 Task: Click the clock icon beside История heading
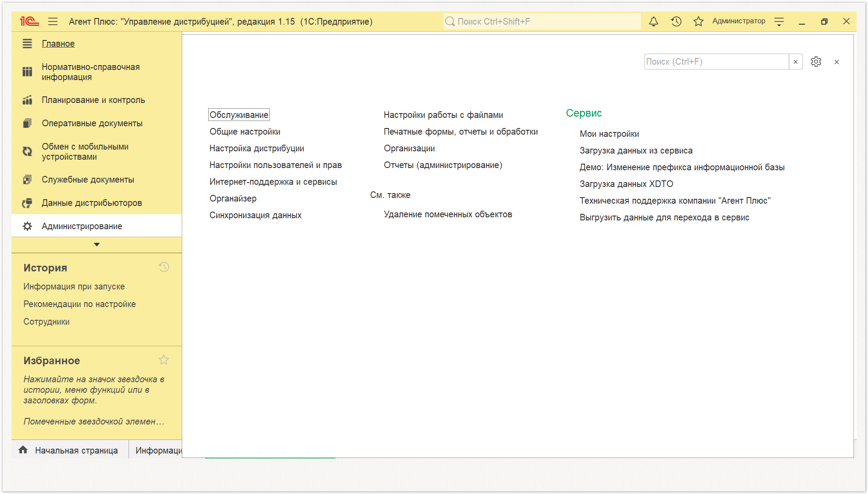click(164, 267)
